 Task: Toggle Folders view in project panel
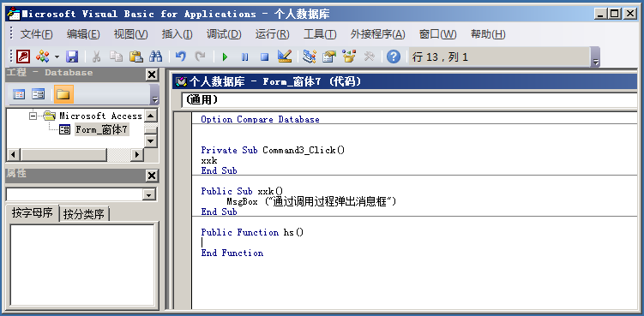pos(63,94)
